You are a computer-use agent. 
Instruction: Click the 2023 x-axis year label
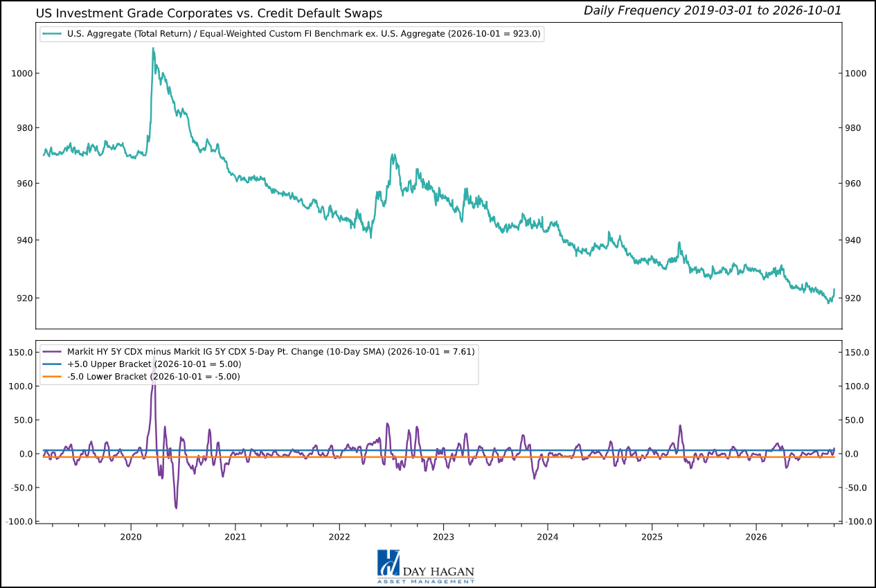[443, 536]
